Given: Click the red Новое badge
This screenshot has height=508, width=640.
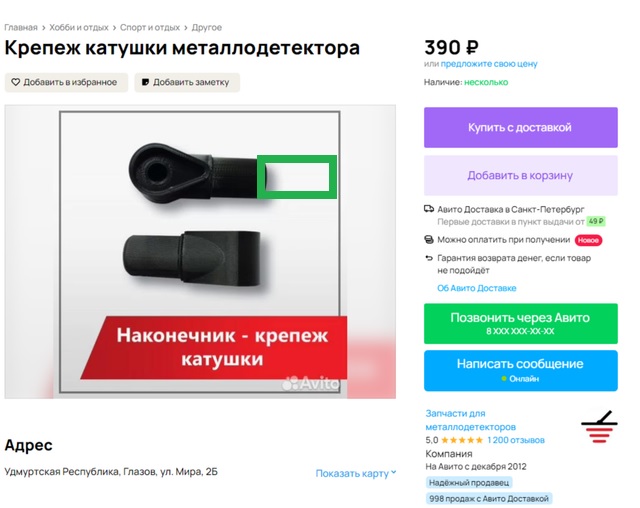Looking at the screenshot, I should click(x=588, y=240).
